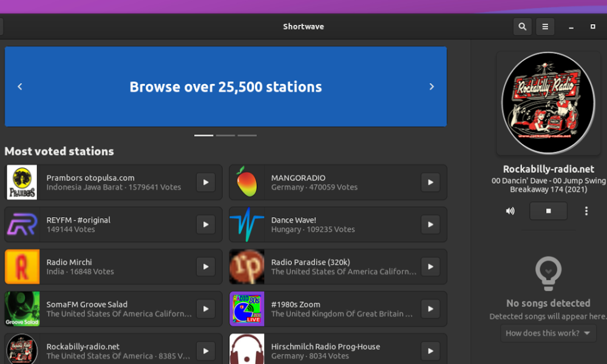Image resolution: width=607 pixels, height=364 pixels.
Task: Click the current song title in player
Action: (x=548, y=185)
